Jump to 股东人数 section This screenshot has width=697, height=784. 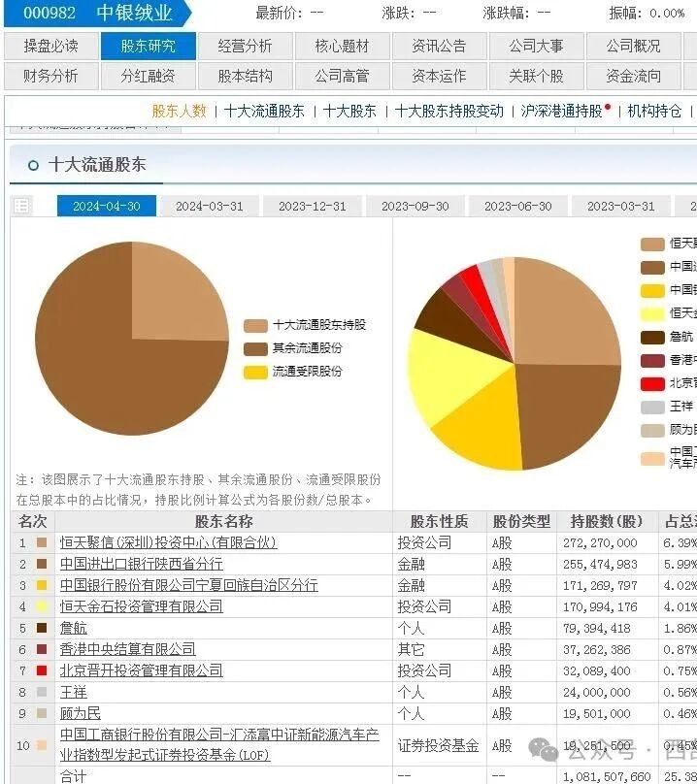[180, 111]
